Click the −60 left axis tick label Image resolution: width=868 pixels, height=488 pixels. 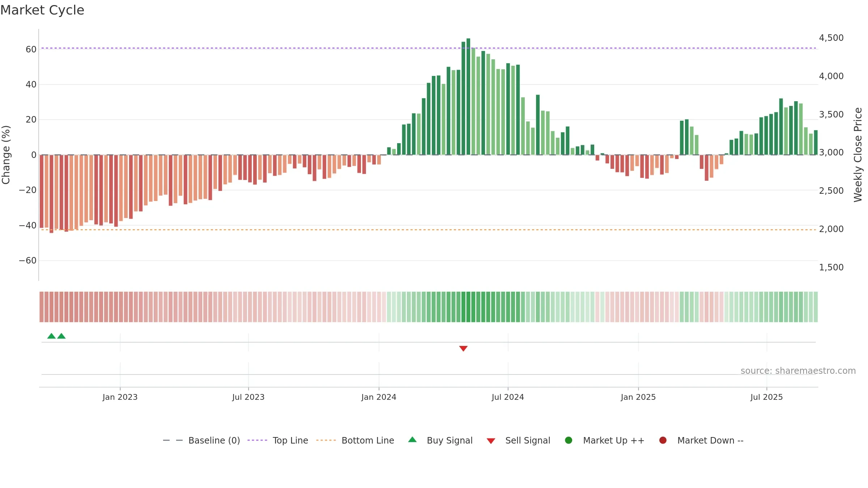point(28,261)
